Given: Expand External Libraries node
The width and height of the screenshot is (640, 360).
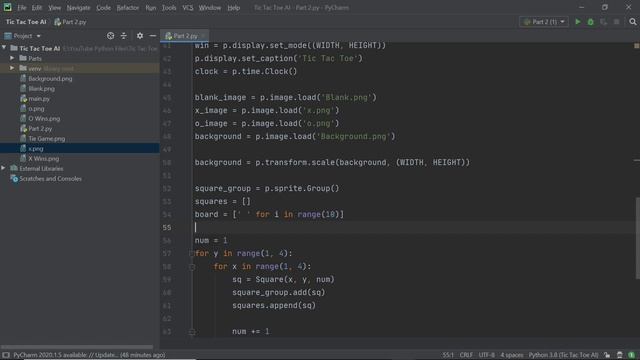Looking at the screenshot, I should (4, 168).
